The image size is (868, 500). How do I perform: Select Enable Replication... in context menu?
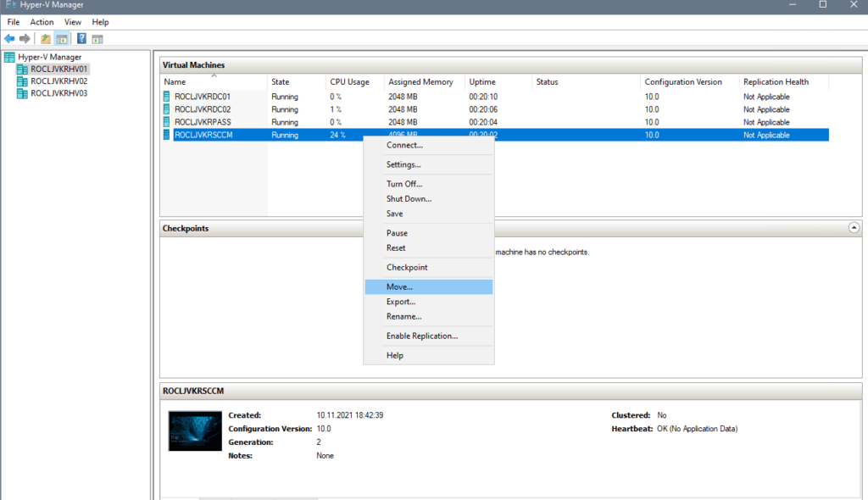click(429, 336)
